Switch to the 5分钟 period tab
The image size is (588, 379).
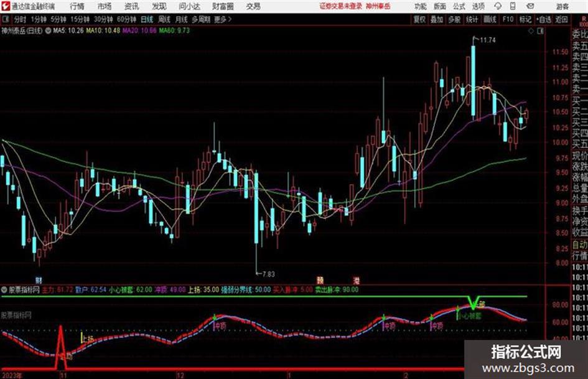click(58, 19)
